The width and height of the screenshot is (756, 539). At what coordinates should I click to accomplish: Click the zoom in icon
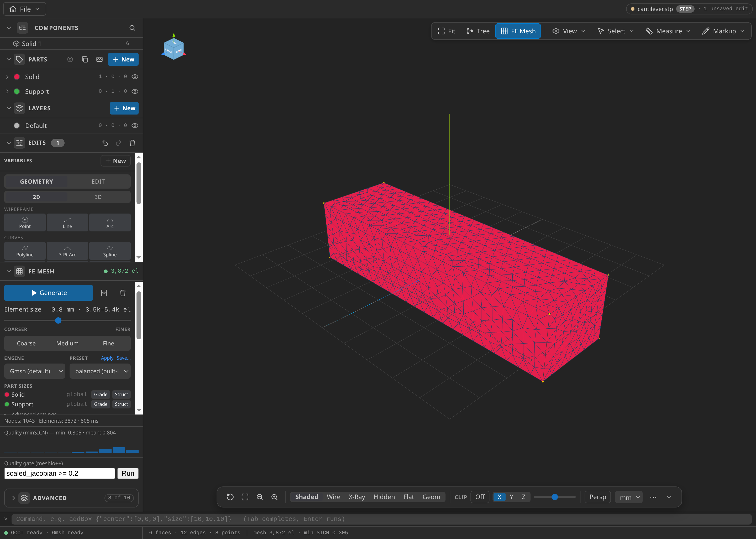tap(274, 497)
